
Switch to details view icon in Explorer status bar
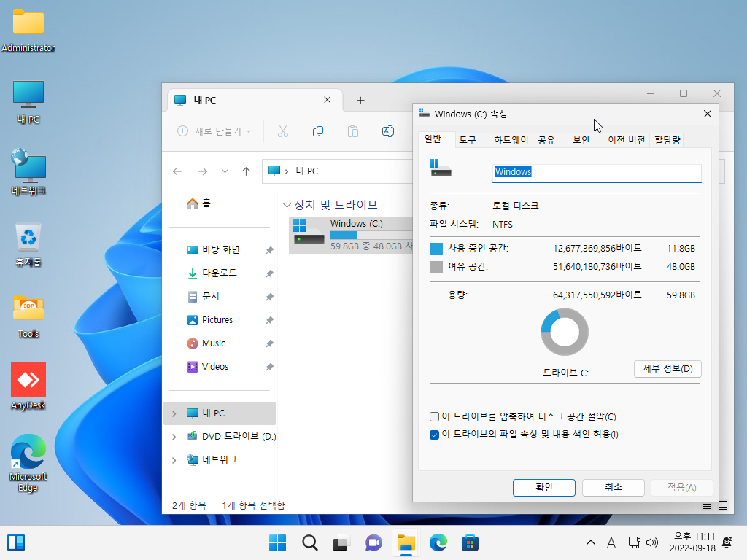click(706, 505)
